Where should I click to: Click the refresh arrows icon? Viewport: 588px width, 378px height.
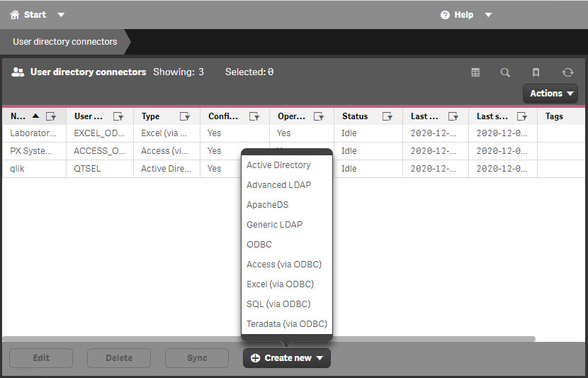coord(567,72)
